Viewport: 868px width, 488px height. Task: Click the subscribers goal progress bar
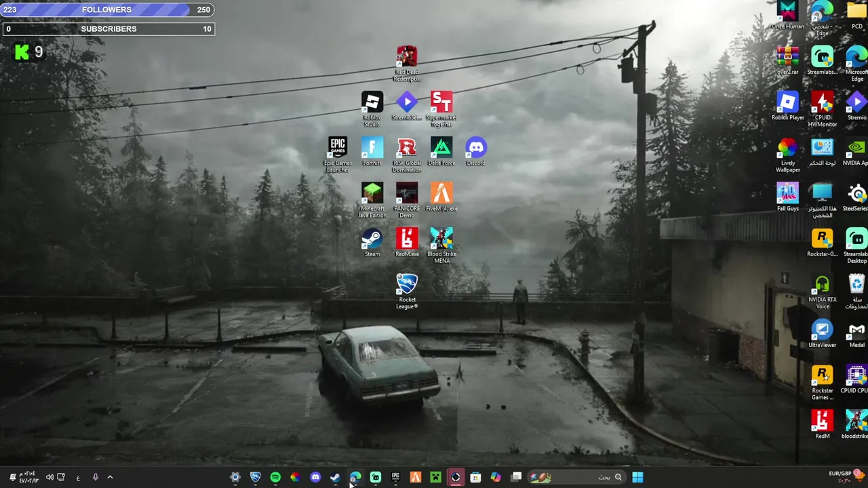[x=108, y=28]
